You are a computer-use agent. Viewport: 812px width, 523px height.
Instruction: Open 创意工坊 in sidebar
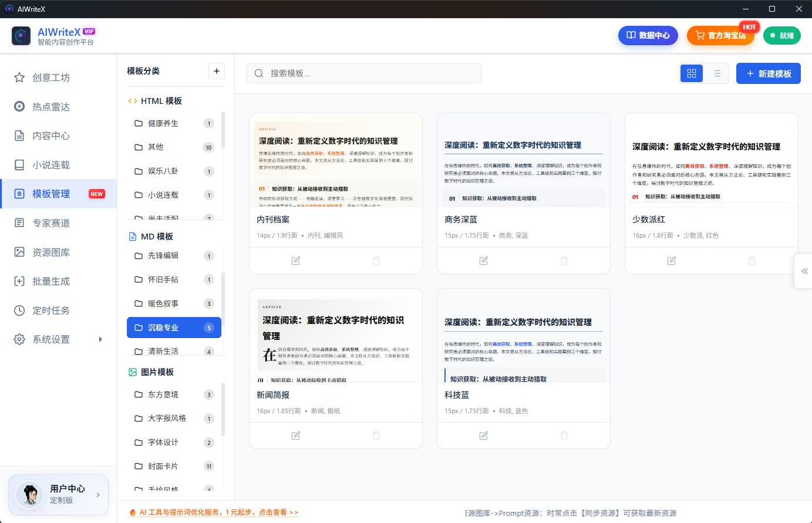(x=59, y=77)
